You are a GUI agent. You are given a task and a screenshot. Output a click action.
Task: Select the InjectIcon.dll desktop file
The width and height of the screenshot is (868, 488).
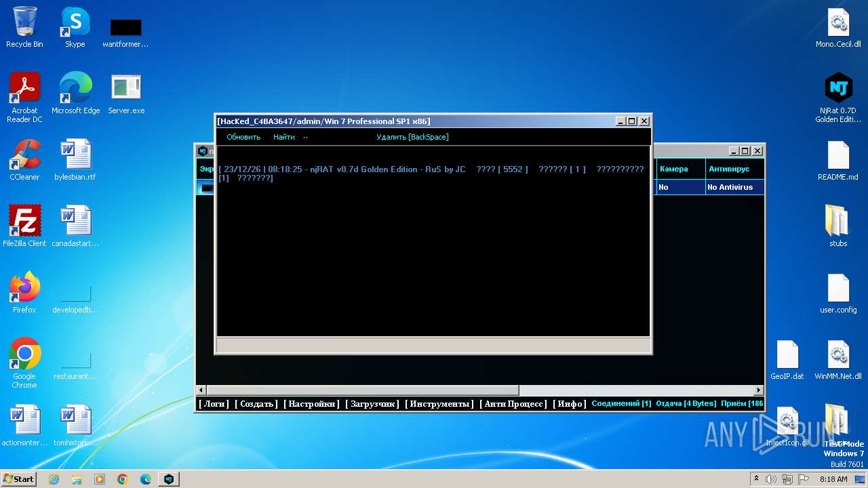(787, 426)
